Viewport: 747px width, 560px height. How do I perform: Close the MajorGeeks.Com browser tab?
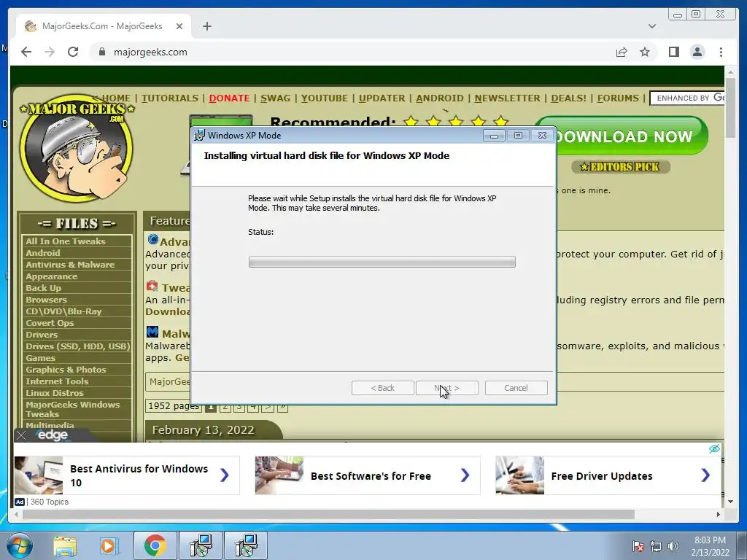point(179,26)
